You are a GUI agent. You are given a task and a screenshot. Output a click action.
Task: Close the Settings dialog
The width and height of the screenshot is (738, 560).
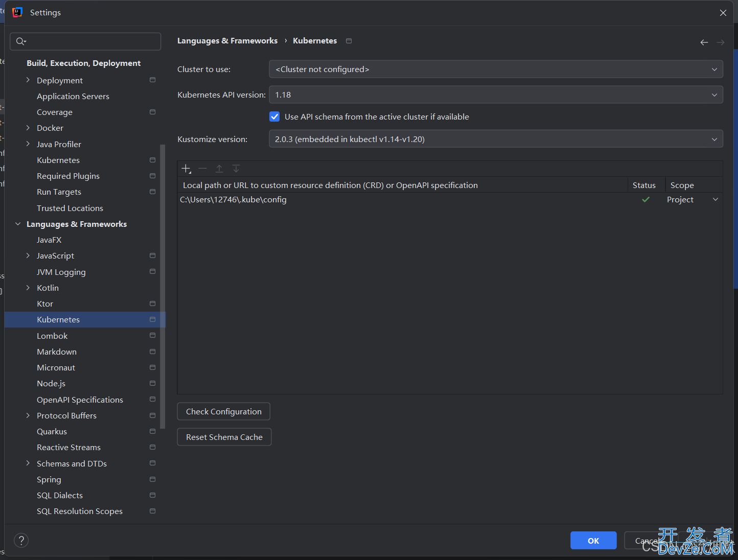723,13
